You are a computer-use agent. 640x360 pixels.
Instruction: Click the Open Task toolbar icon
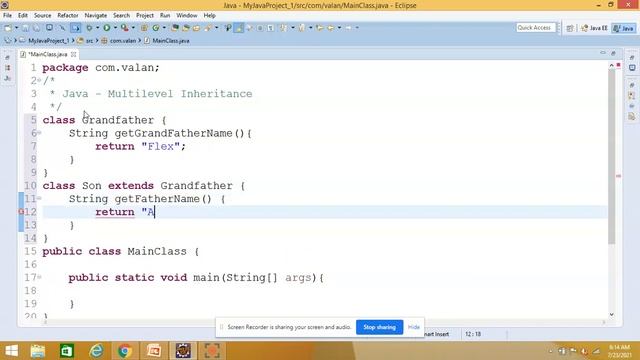coord(196,28)
